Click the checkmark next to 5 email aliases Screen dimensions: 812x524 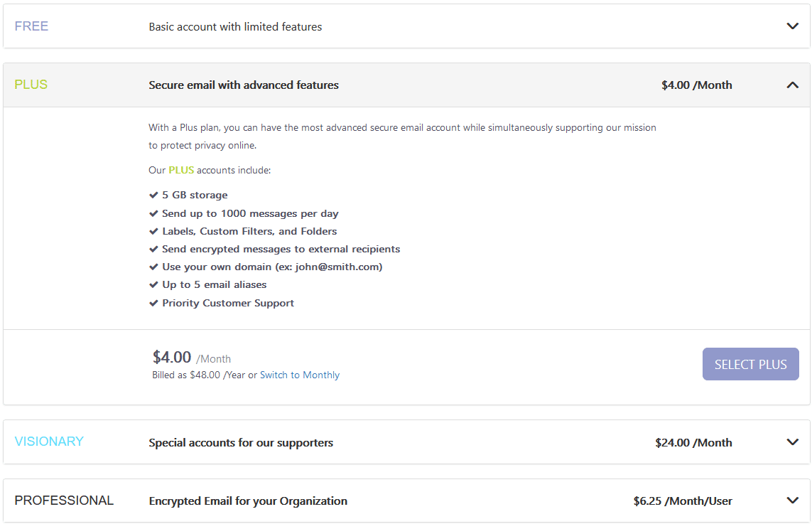(x=153, y=284)
